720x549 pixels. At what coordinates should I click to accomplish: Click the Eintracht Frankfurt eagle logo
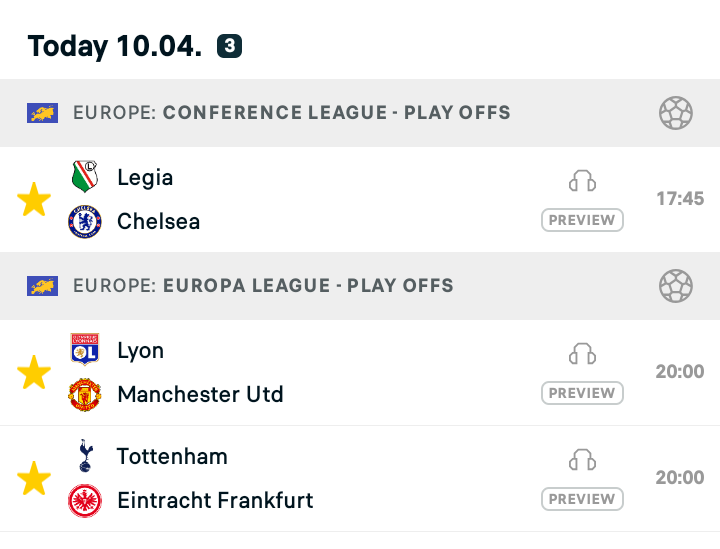coord(85,501)
